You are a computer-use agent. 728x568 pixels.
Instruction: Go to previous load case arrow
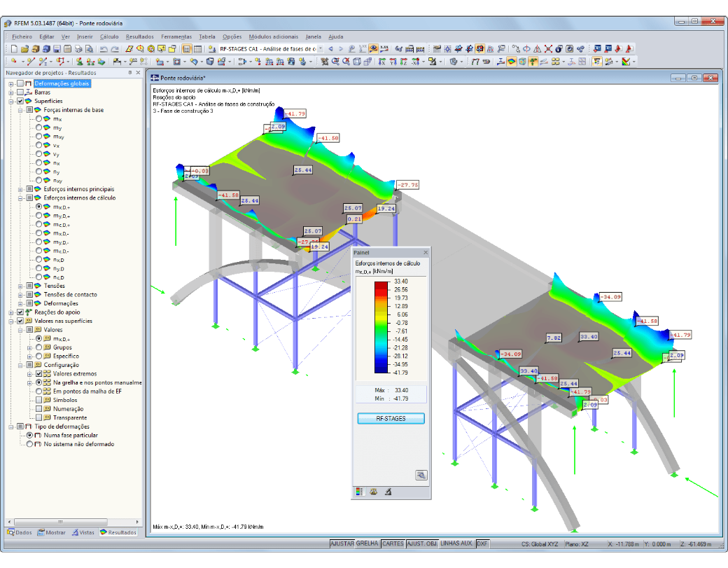pos(330,49)
